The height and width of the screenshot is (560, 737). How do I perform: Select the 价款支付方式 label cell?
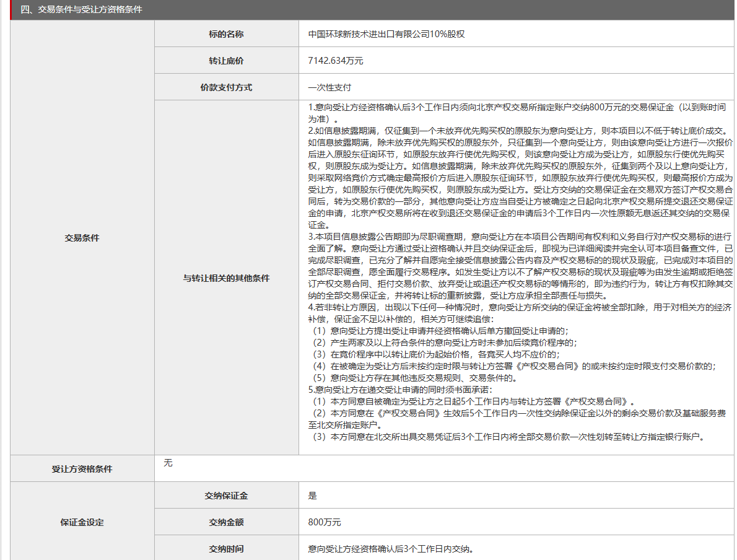[227, 87]
